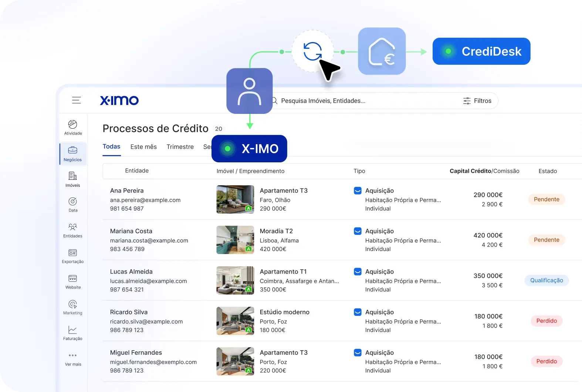Image resolution: width=582 pixels, height=392 pixels.
Task: Click Perdido status for Ricardo Silva
Action: point(547,321)
